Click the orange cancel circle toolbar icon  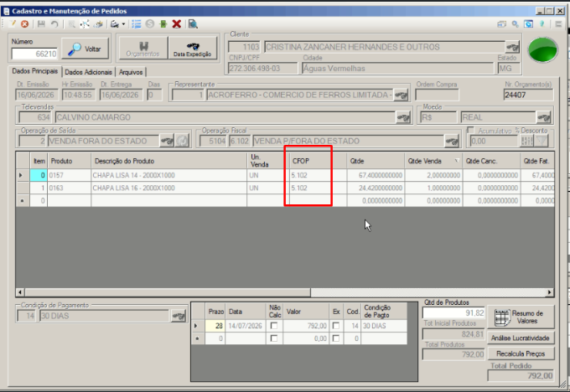pyautogui.click(x=24, y=24)
